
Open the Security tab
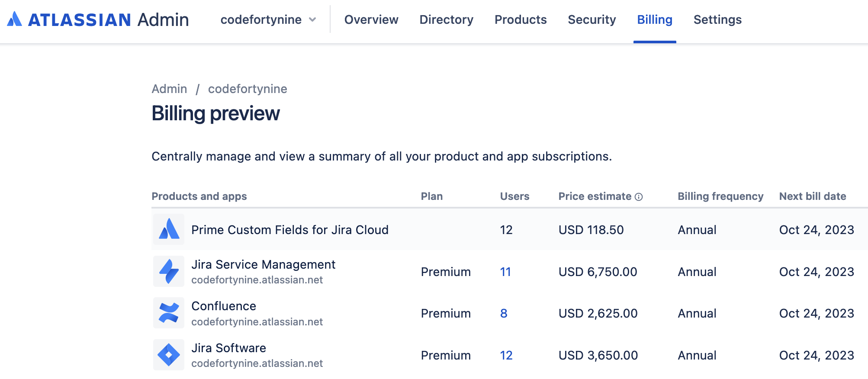tap(592, 20)
